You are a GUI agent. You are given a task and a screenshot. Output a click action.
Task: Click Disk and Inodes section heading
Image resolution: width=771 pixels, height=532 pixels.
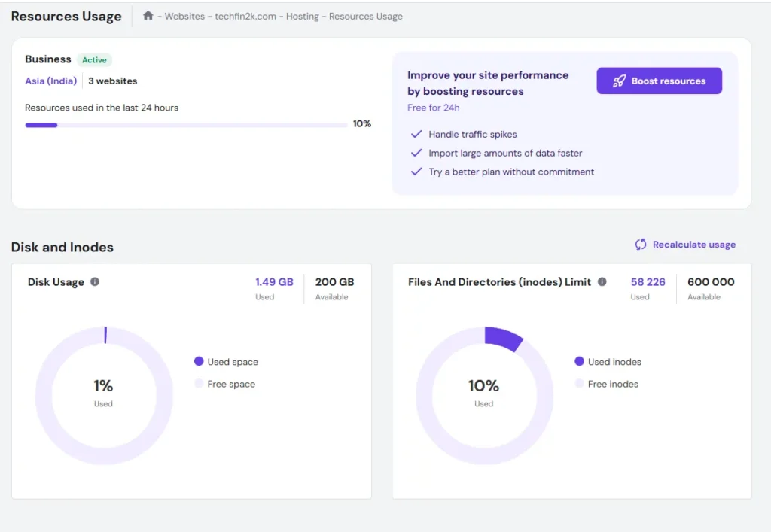(62, 247)
